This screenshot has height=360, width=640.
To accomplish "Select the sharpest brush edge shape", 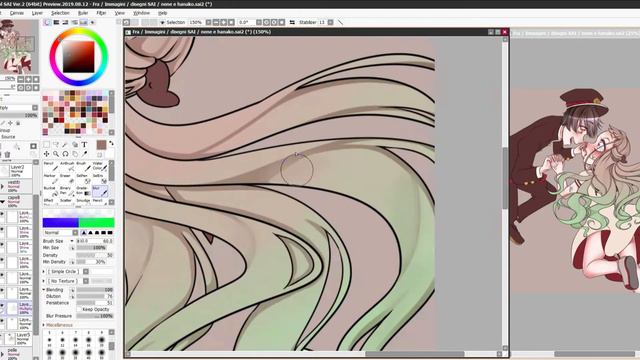I will (x=84, y=233).
